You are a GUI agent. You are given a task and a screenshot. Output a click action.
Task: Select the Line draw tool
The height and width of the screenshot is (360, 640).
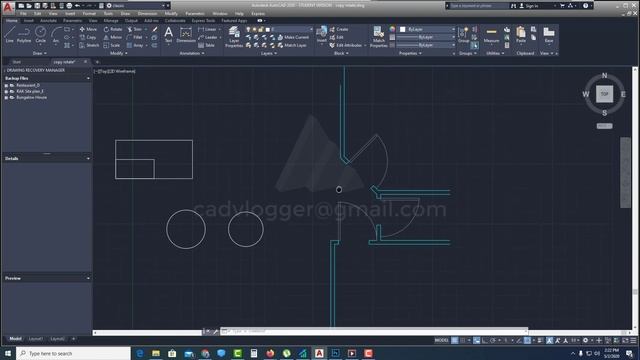[x=10, y=35]
